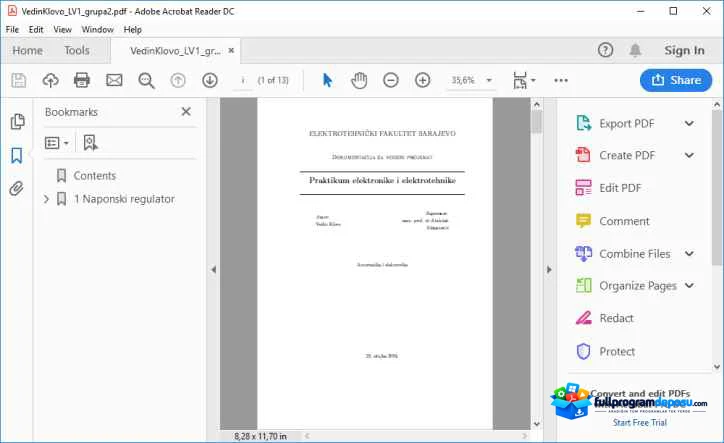
Task: Click document scrollbar down arrow
Action: [537, 424]
